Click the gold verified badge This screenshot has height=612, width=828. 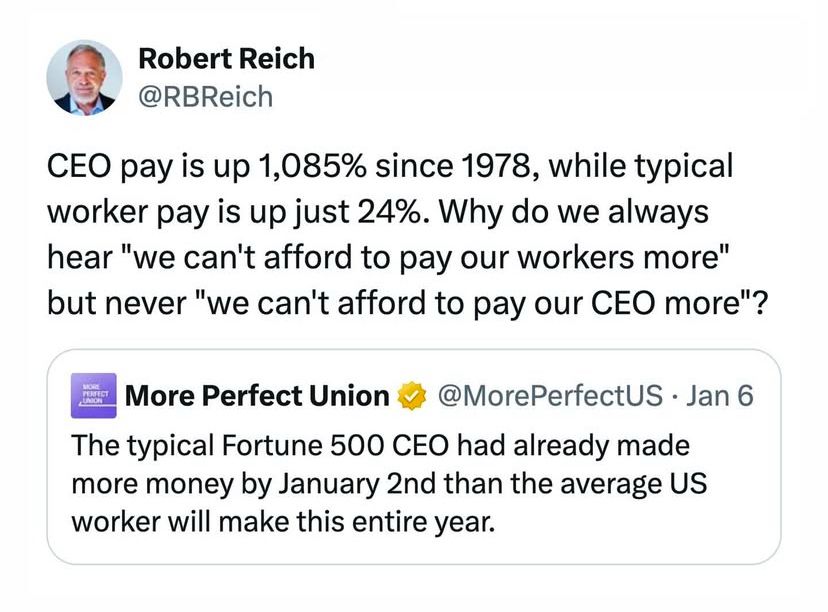click(410, 398)
